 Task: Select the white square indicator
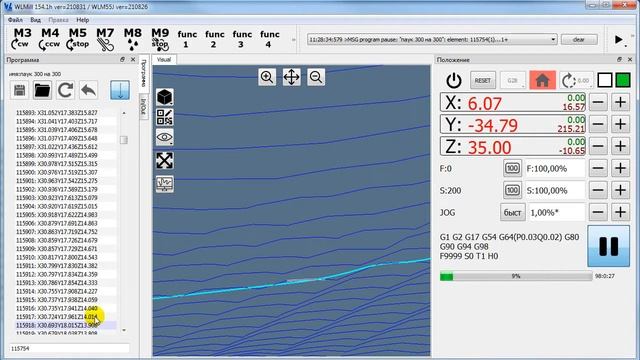pyautogui.click(x=604, y=80)
